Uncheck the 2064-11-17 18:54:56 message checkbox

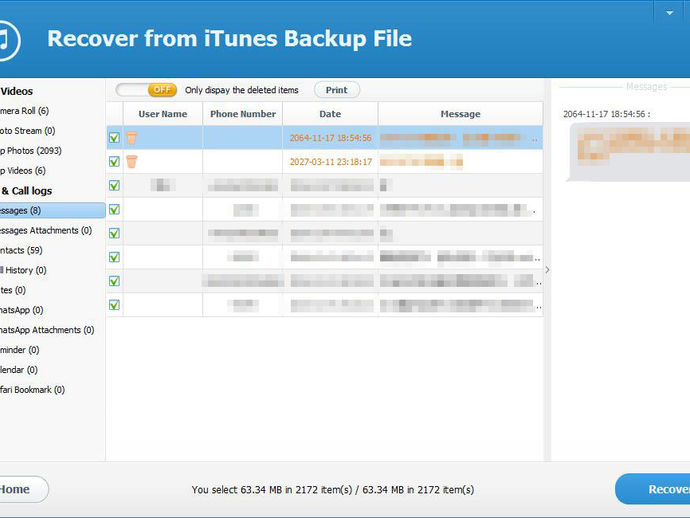point(114,138)
